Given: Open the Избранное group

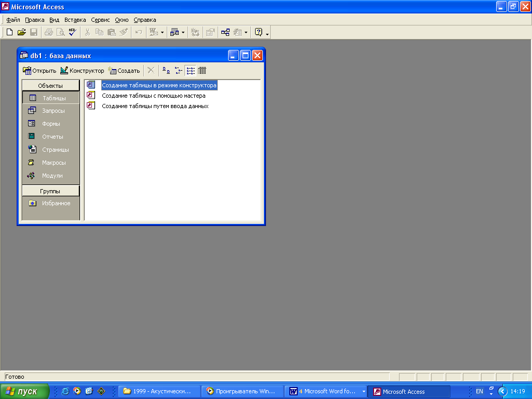Looking at the screenshot, I should tap(50, 203).
